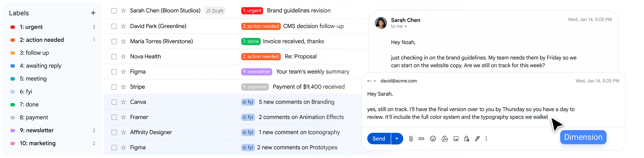The height and width of the screenshot is (158, 644).
Task: Star the Stripe payment email
Action: point(123,87)
